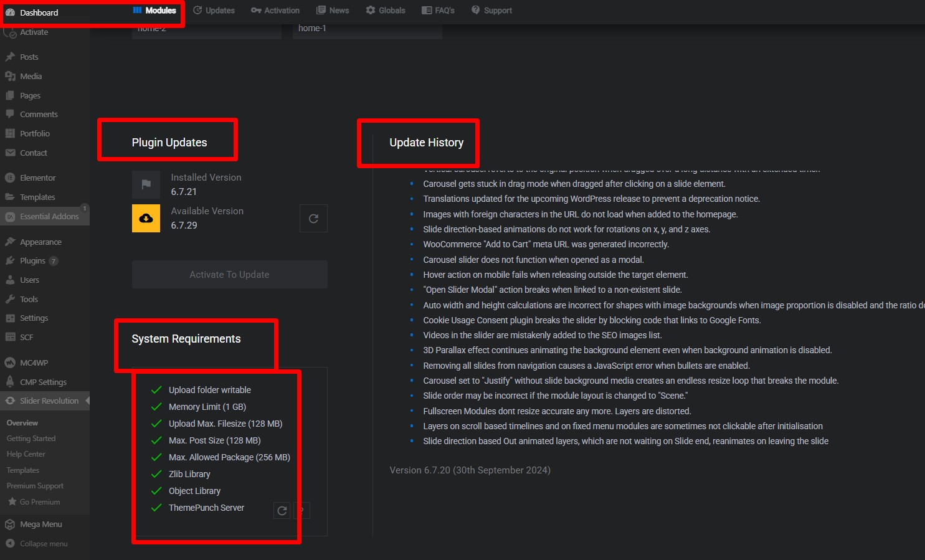Image resolution: width=925 pixels, height=560 pixels.
Task: Click the yellow cloud download icon
Action: [146, 219]
